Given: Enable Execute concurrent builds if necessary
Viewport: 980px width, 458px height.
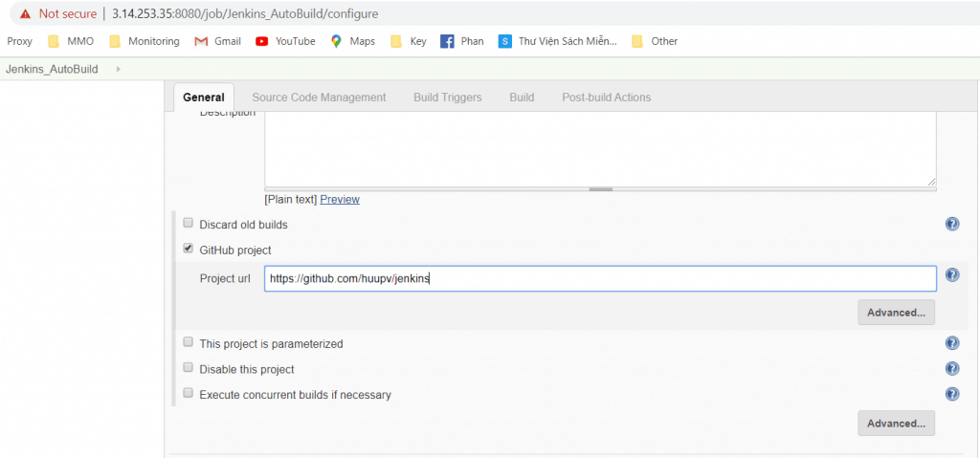Looking at the screenshot, I should click(188, 393).
